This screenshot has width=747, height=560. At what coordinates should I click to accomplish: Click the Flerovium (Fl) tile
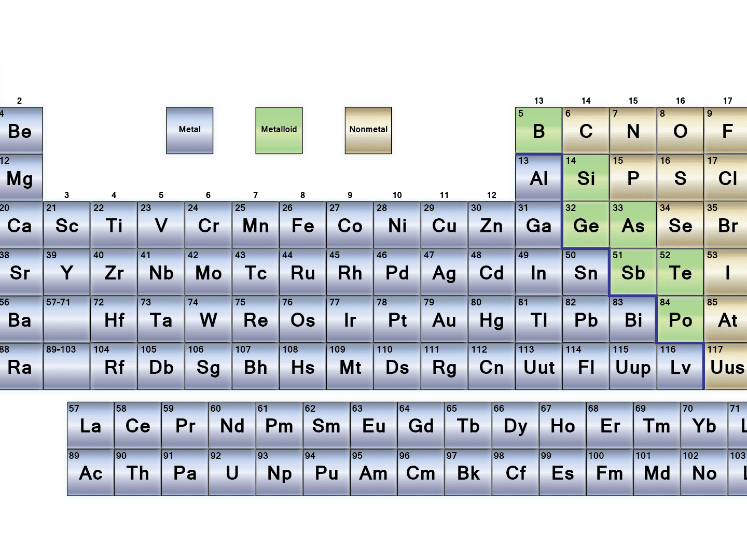(x=586, y=367)
